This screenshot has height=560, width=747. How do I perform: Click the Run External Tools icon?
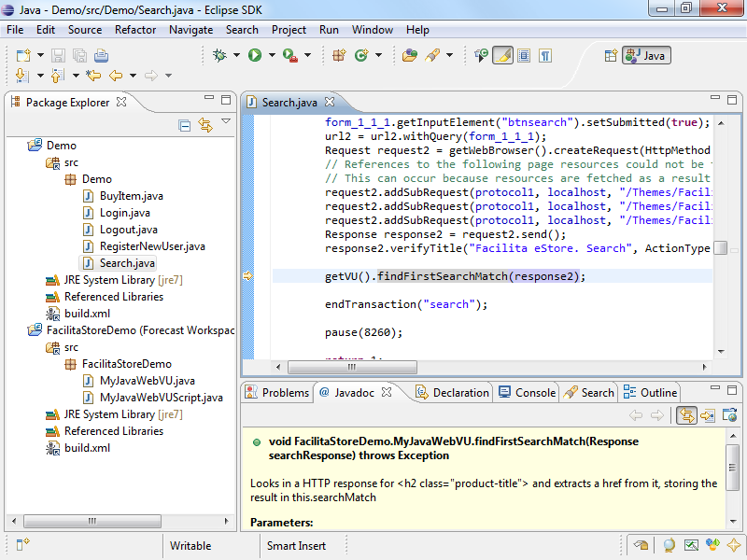[x=290, y=55]
